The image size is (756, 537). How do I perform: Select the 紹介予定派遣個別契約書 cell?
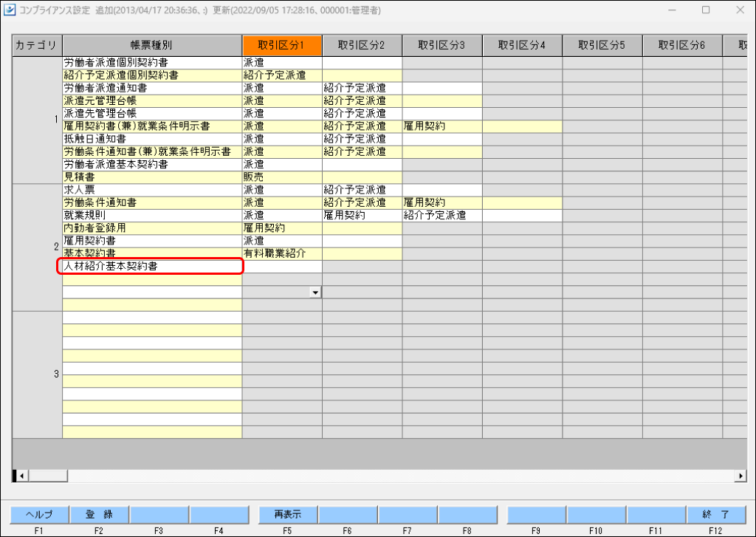coord(152,75)
